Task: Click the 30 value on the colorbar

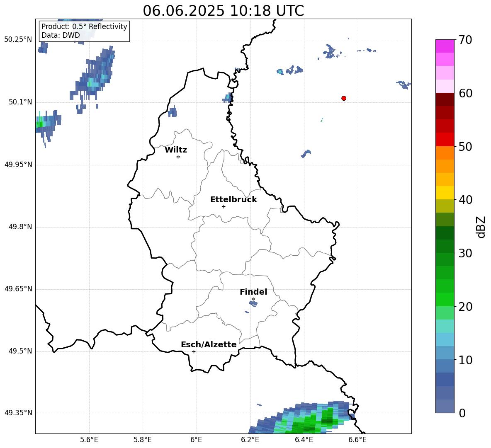Action: (x=465, y=253)
